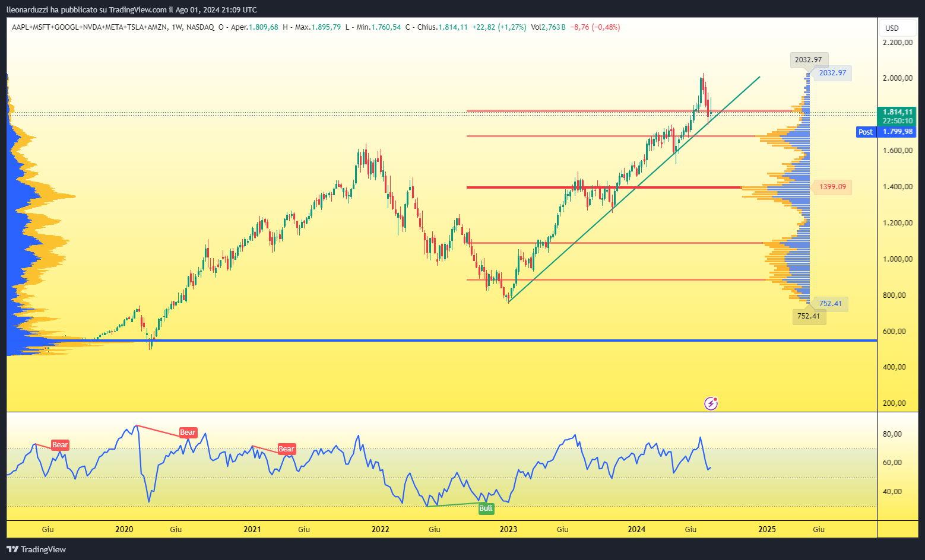Viewport: 925px width, 560px height.
Task: Click the close value Chius.1.814,11
Action: 437,27
